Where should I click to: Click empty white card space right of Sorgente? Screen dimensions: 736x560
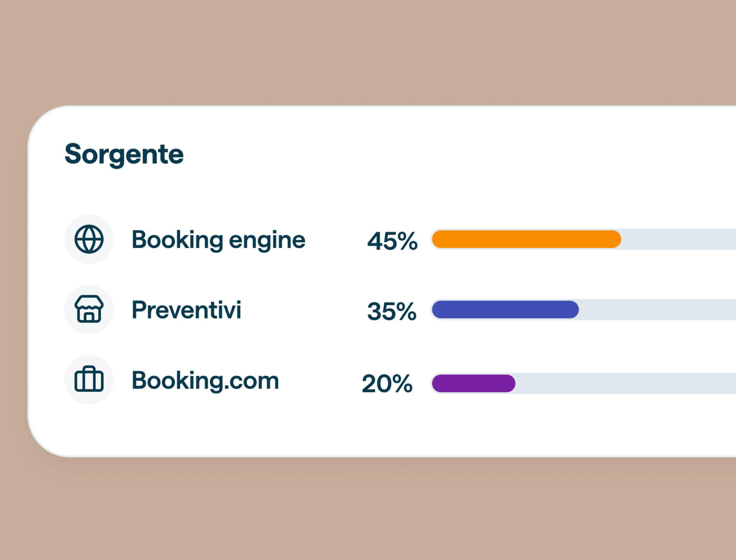point(431,155)
